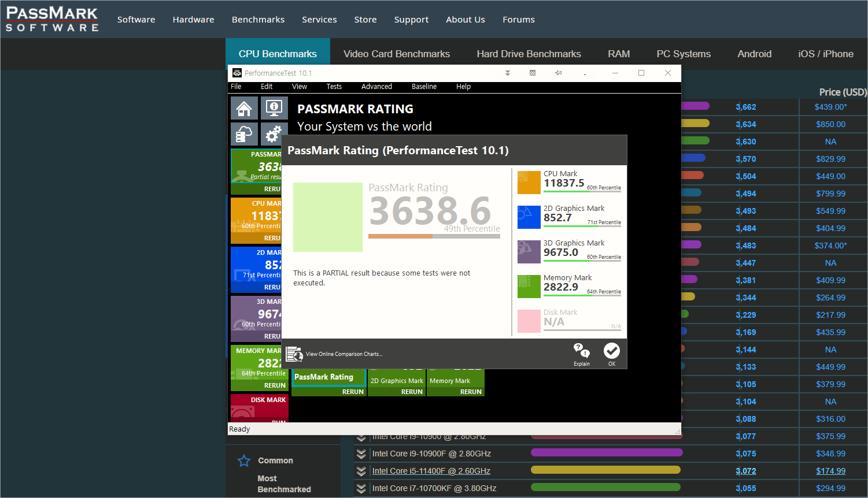Open the RAM benchmarks tab
The image size is (868, 498).
pyautogui.click(x=619, y=54)
